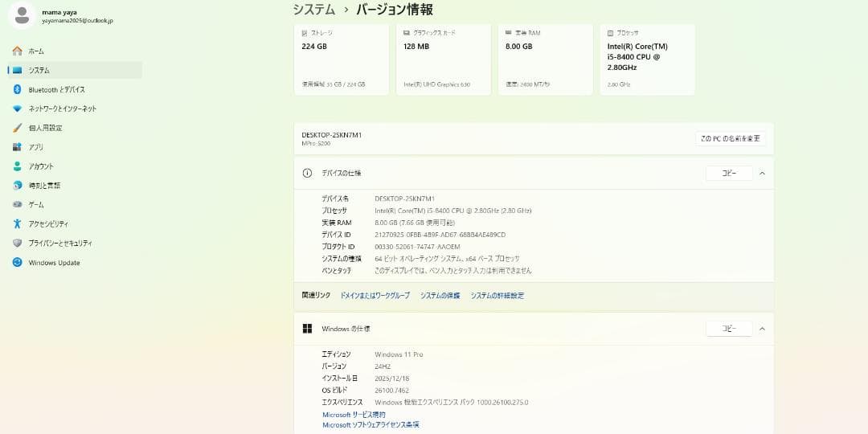Screen dimensions: 868x434
Task: Click the rename this PC button
Action: 730,139
